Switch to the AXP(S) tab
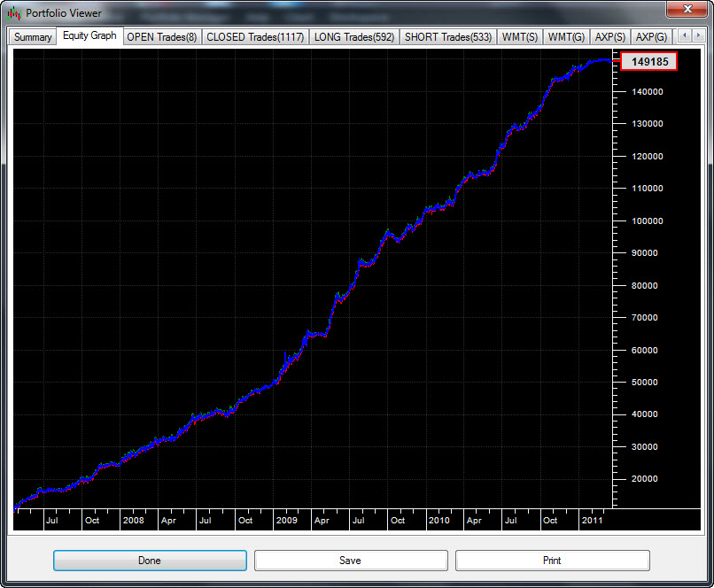The height and width of the screenshot is (588, 714). point(610,37)
